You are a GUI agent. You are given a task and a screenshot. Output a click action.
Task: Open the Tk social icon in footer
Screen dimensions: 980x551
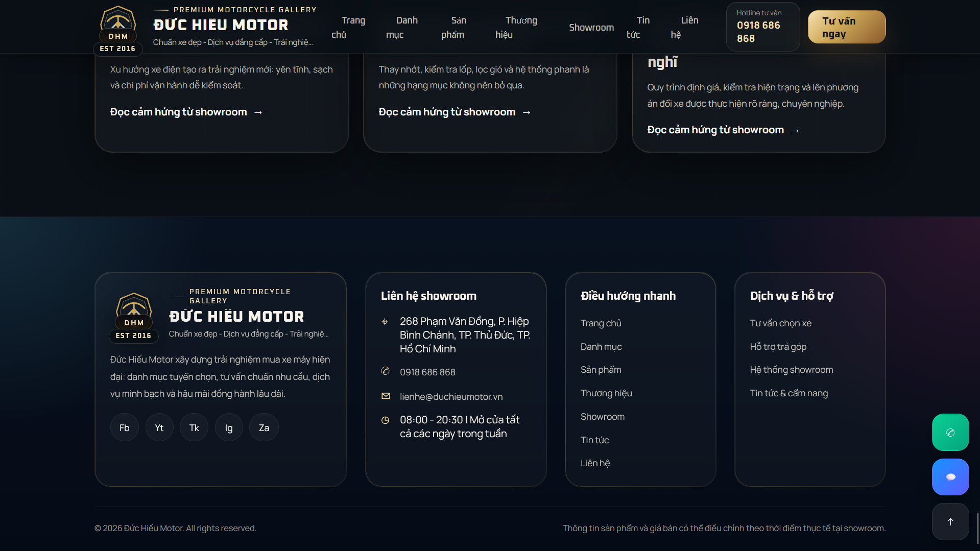(194, 427)
